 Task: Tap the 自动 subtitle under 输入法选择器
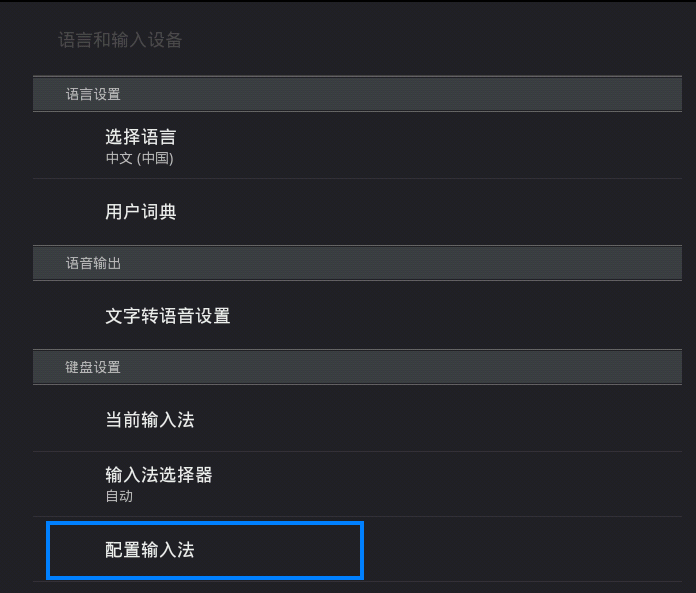(119, 496)
